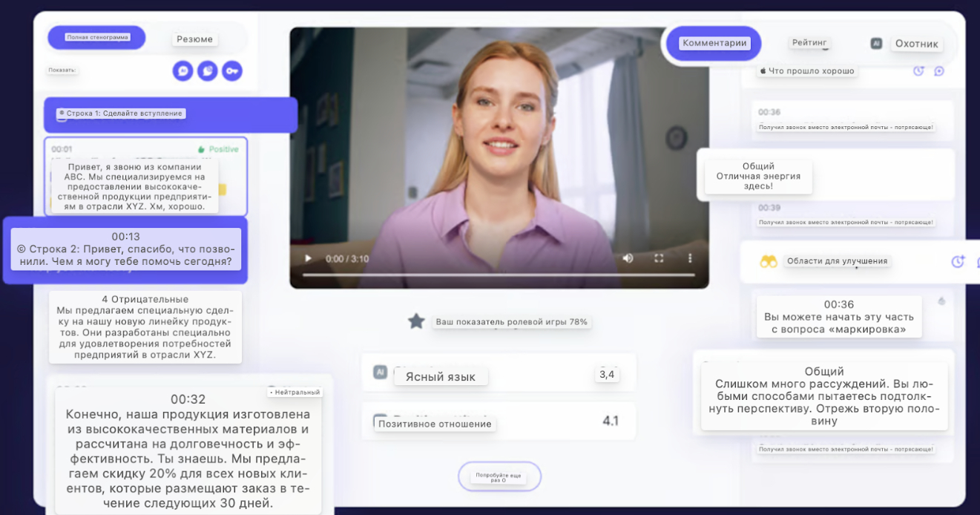
Task: Click the Отрицательные transcript card about специальную сделку
Action: (x=145, y=327)
